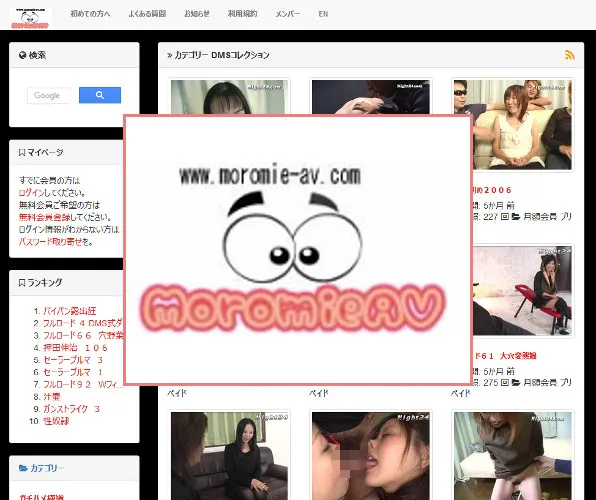Click the カテゴリー sidebar heading
Screen dimensions: 596x500
click(47, 468)
